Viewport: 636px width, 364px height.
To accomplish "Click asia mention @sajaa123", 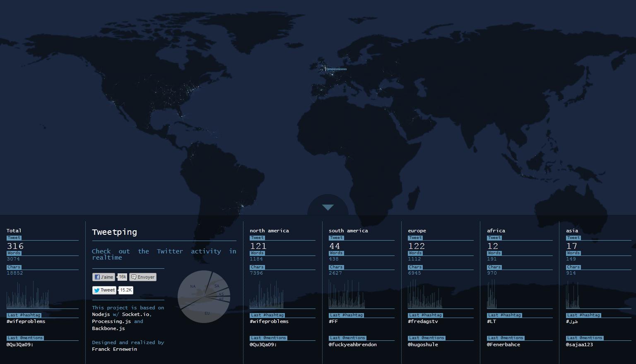I will click(579, 345).
